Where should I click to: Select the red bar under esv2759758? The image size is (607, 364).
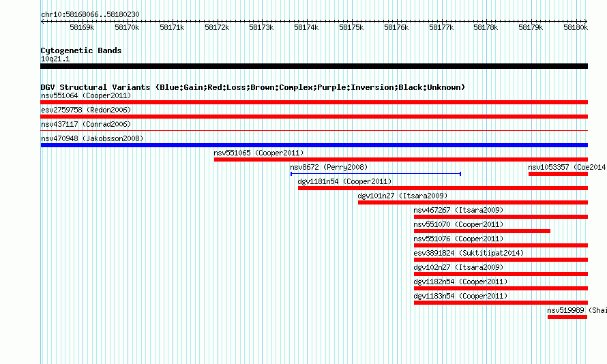(x=314, y=117)
